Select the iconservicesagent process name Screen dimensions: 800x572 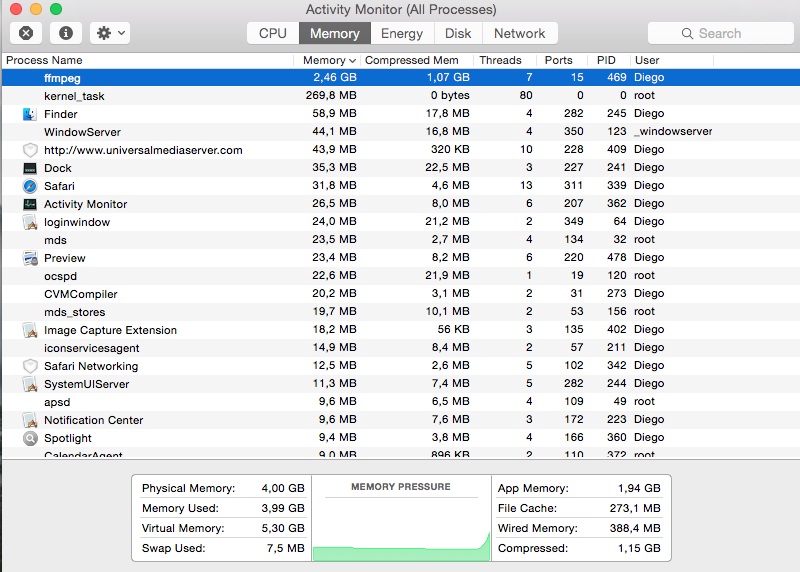[x=91, y=348]
